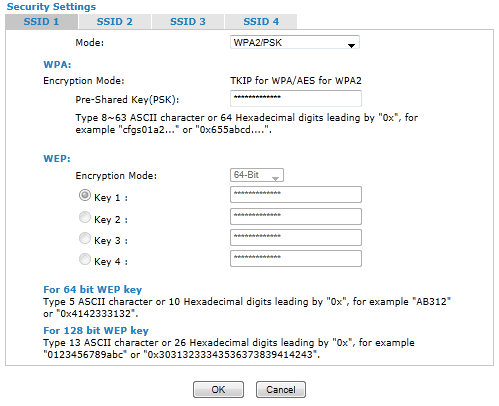Expand the WEP 64-Bit encryption mode dropdown
499x406 pixels.
click(257, 175)
